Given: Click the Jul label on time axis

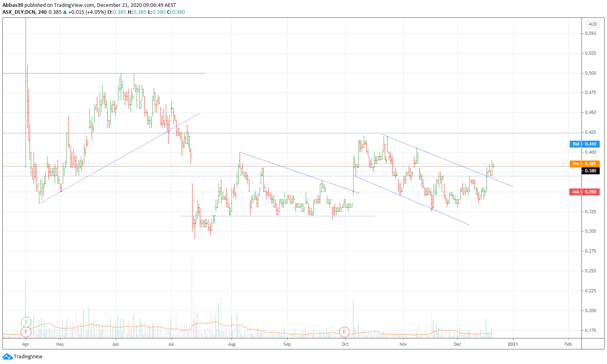Looking at the screenshot, I should [x=171, y=344].
